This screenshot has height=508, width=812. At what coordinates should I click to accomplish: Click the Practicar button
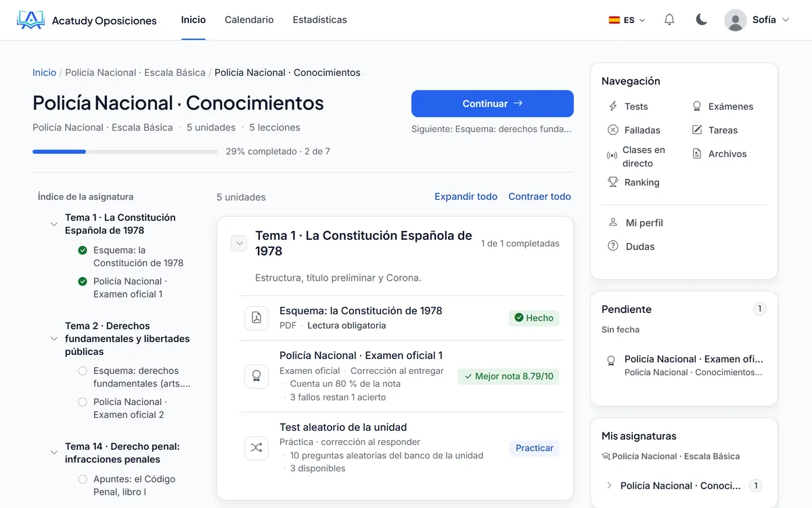pyautogui.click(x=535, y=448)
